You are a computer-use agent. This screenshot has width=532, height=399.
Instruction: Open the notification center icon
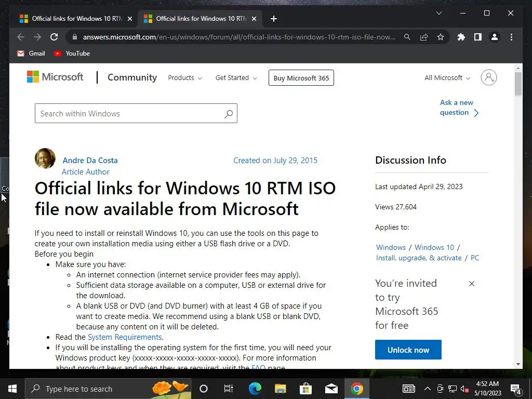[516, 389]
